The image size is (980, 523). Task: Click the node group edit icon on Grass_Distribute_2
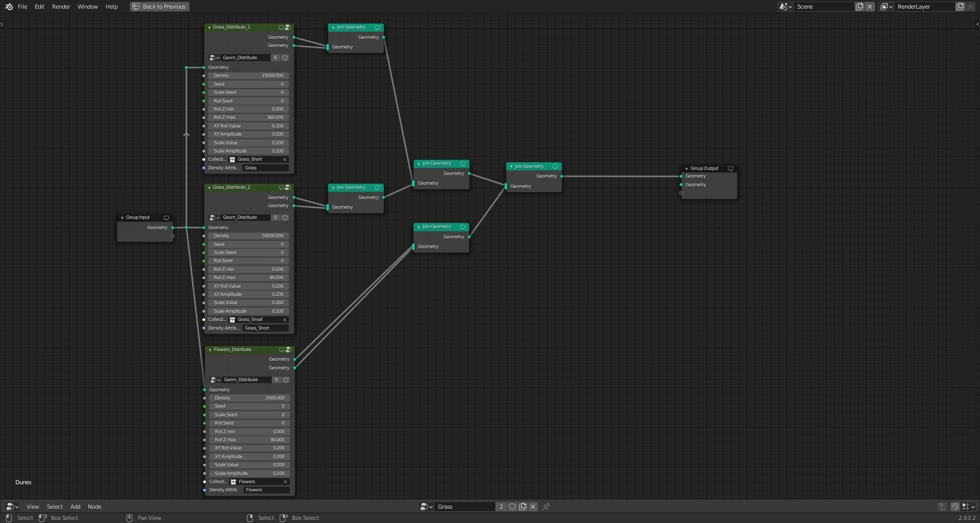point(287,187)
